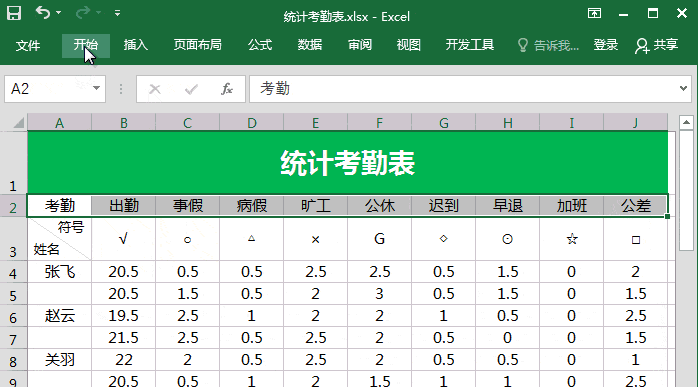Click the 出勤 header cell

point(123,206)
